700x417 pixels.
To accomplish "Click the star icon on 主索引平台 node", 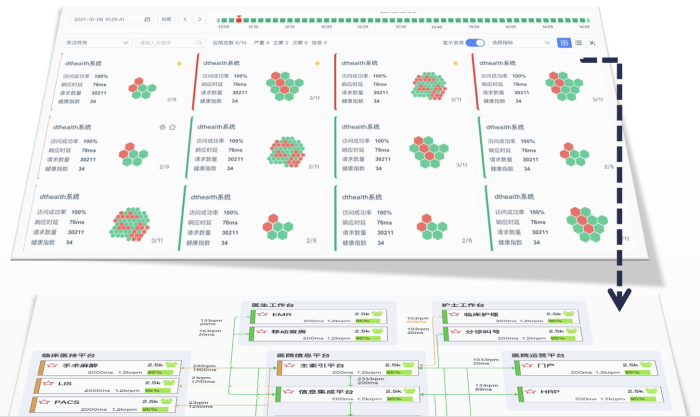I will click(289, 365).
